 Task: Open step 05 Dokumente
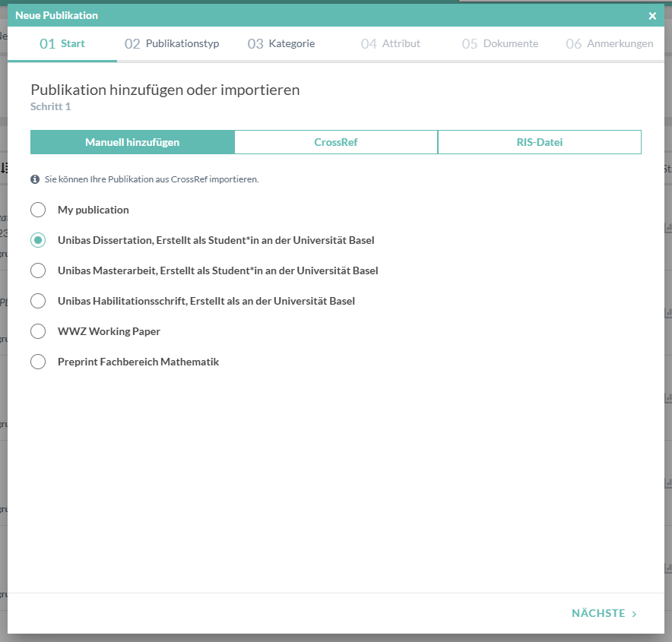point(500,44)
